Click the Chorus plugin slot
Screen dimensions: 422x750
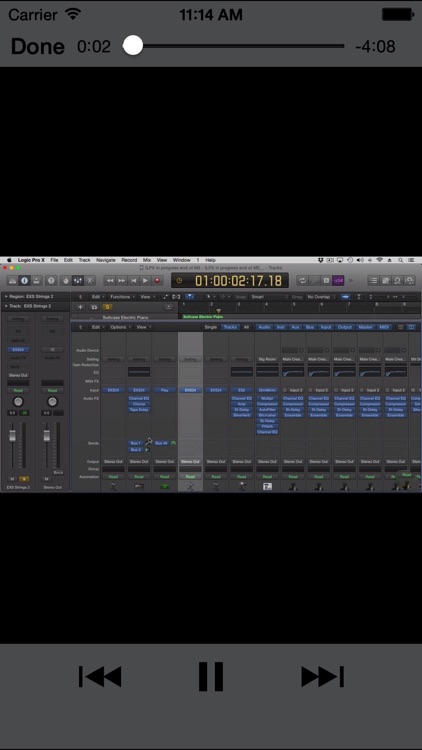coord(139,404)
